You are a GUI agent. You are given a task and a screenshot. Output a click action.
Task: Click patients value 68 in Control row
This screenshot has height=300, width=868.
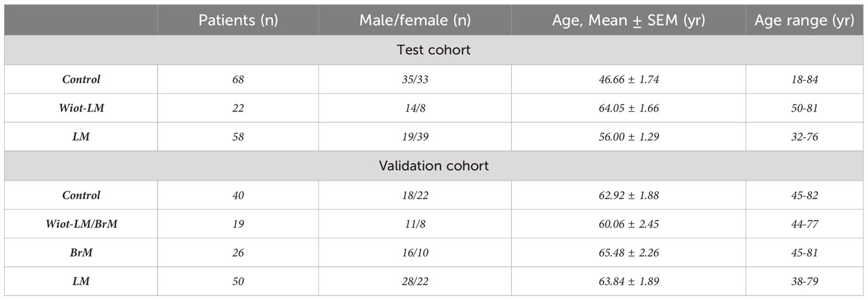pyautogui.click(x=238, y=79)
